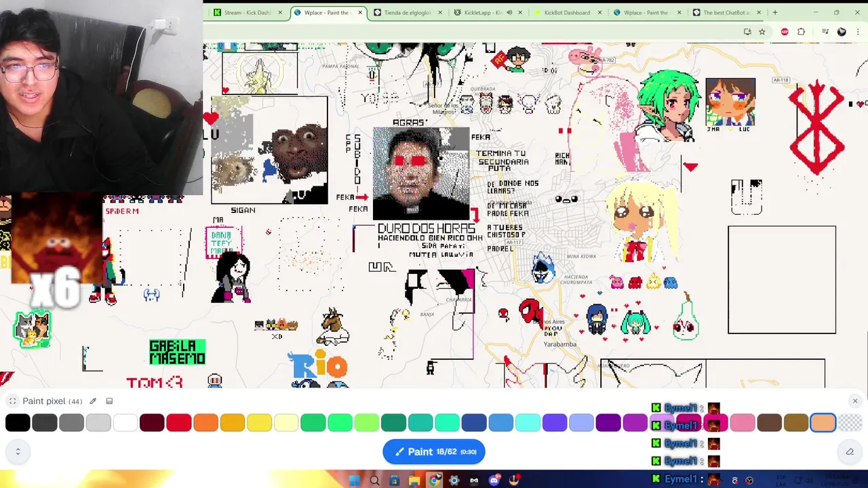Open a new browser tab
The image size is (868, 488).
(x=775, y=12)
